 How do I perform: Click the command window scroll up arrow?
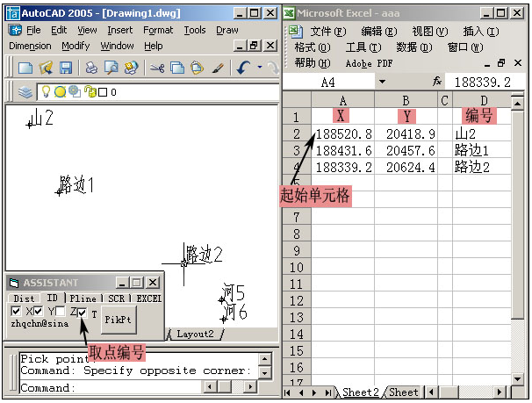pos(264,359)
